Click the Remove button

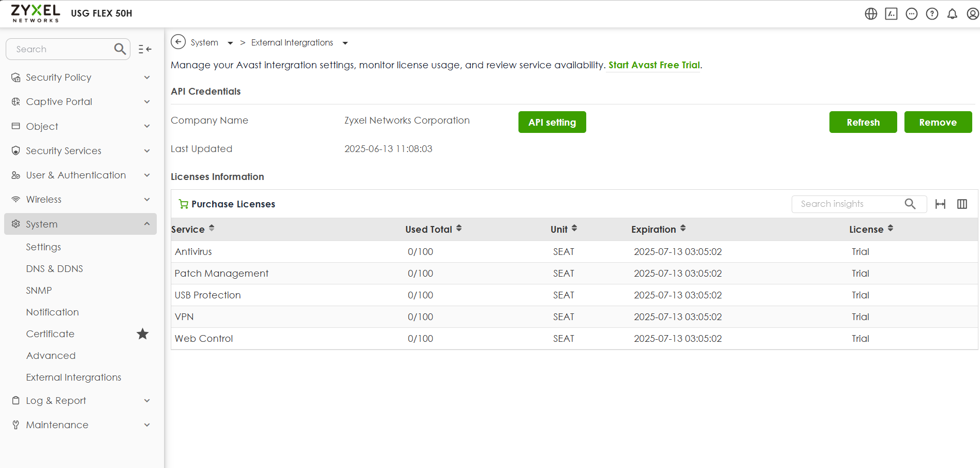(x=938, y=122)
